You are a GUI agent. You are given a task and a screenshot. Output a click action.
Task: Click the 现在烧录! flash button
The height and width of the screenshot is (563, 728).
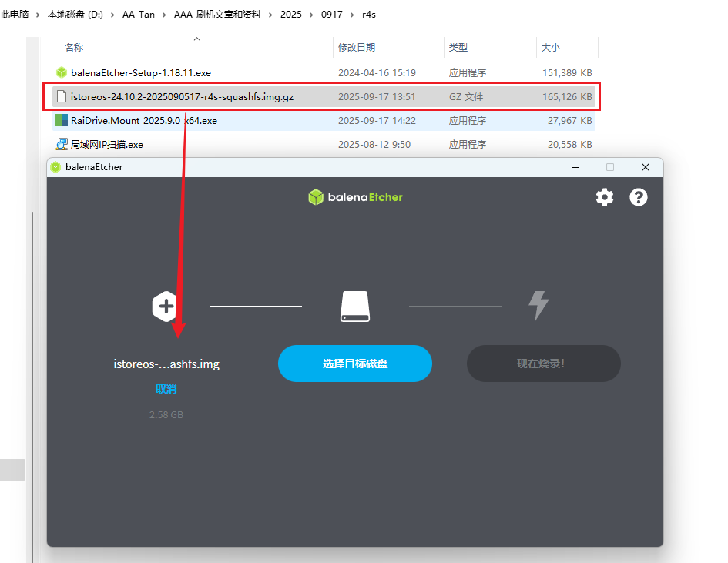pyautogui.click(x=544, y=364)
